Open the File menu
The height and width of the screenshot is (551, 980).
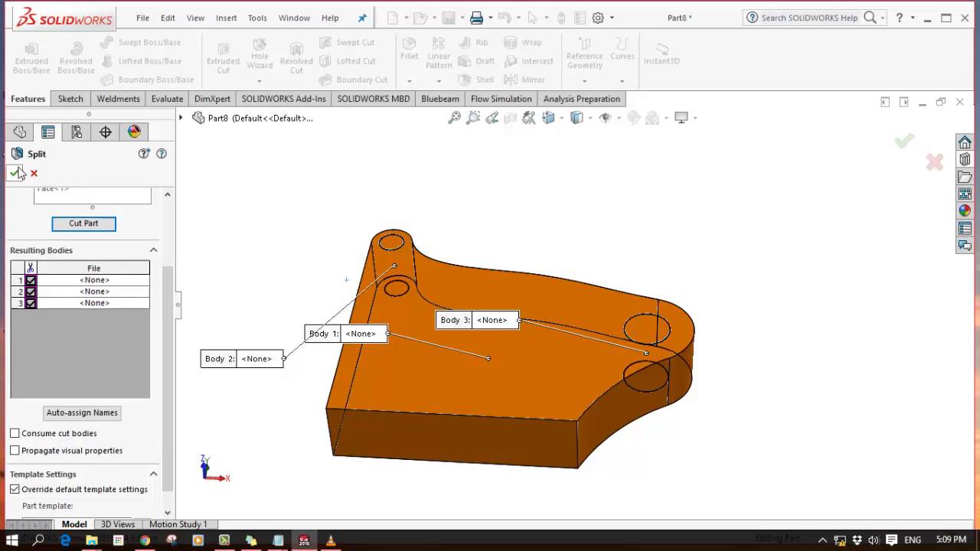click(143, 18)
